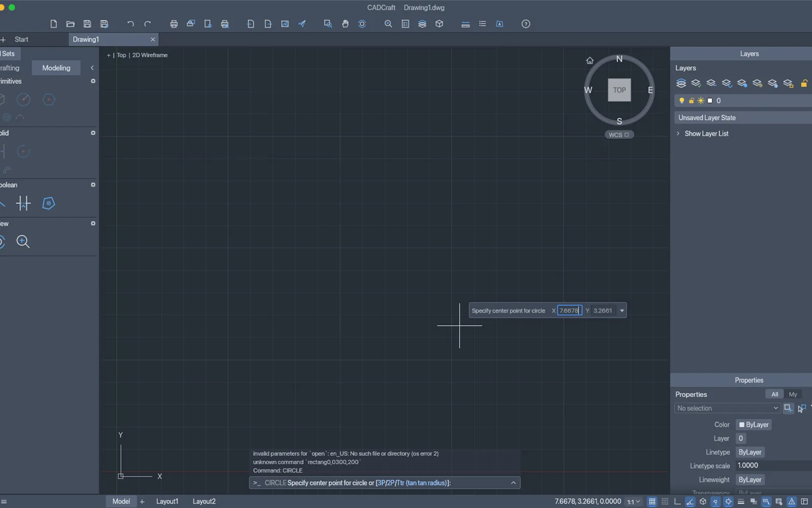This screenshot has width=812, height=508.
Task: Open the Unsaved Layer State dropdown
Action: (743, 118)
